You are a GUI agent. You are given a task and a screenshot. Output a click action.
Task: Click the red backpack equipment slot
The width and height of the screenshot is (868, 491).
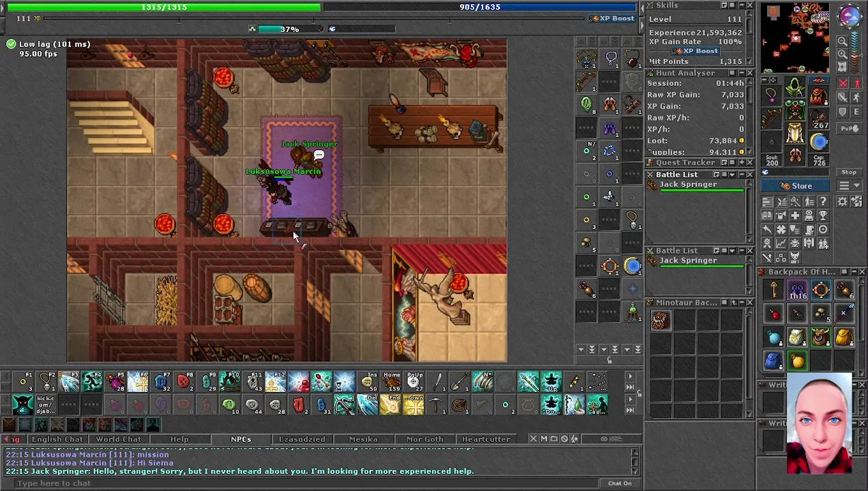point(819,95)
